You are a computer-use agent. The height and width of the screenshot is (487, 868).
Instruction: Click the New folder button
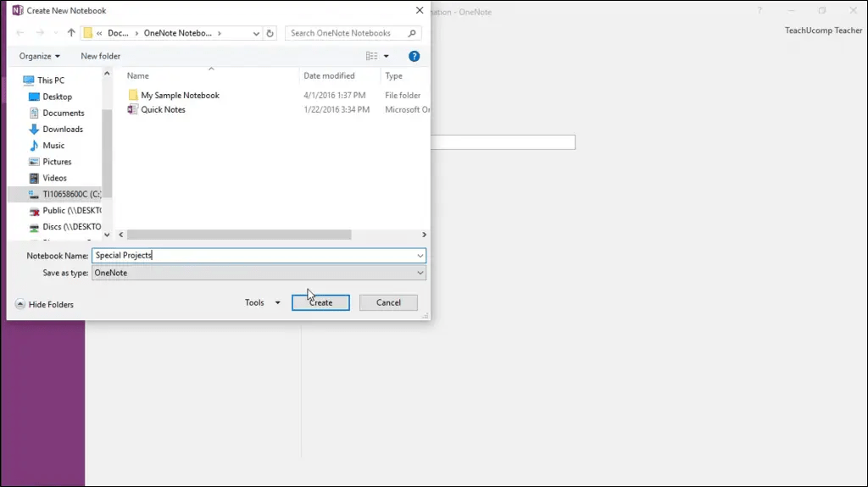click(x=100, y=56)
